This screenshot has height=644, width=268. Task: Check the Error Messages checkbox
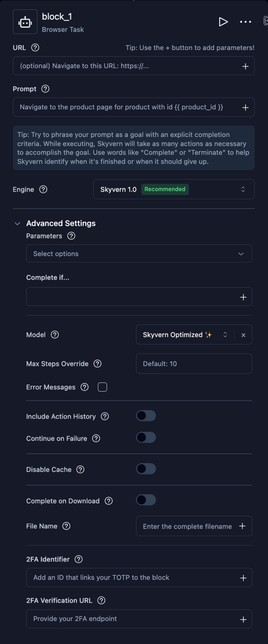[103, 387]
